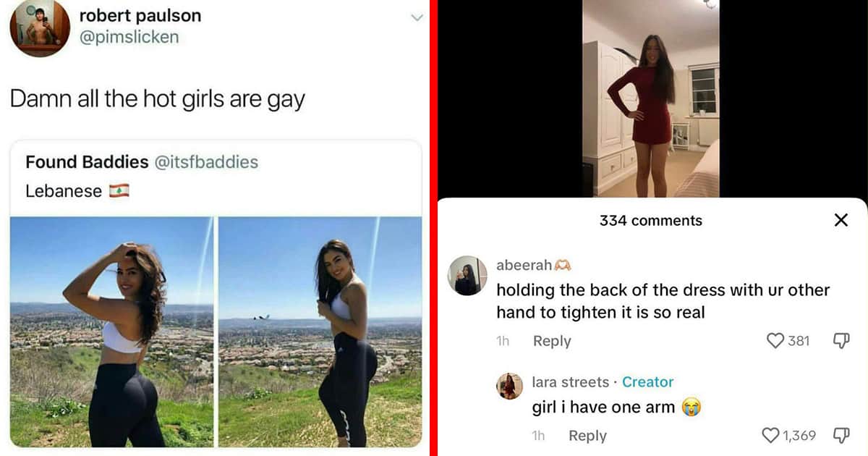Close the 334 comments panel
The image size is (868, 456).
coord(841,220)
